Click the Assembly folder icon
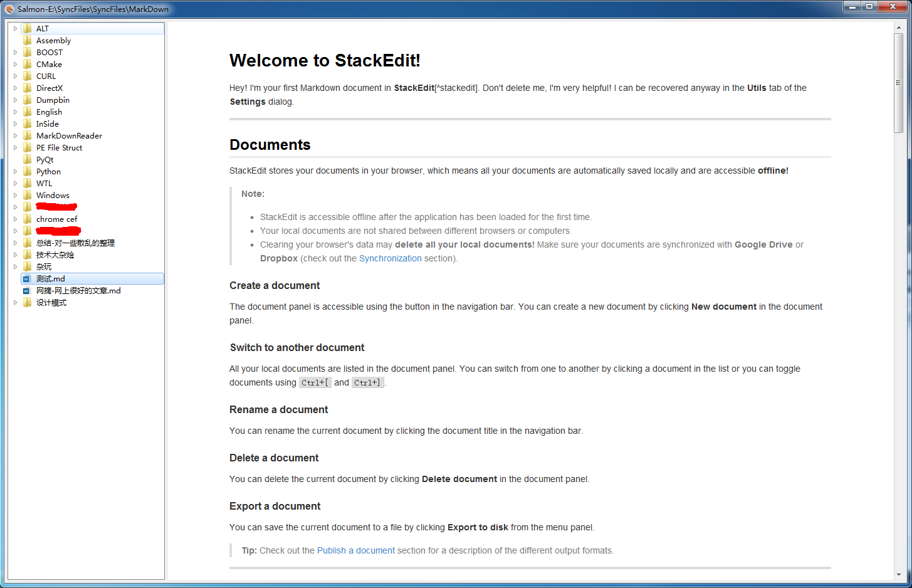The width and height of the screenshot is (912, 588). [27, 40]
